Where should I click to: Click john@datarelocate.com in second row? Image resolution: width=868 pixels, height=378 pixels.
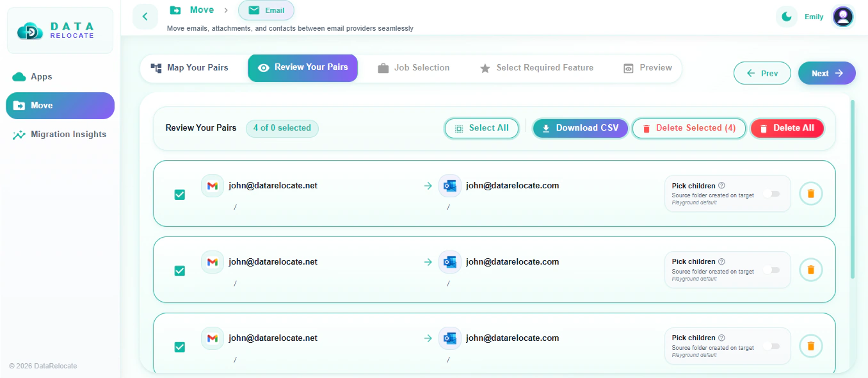pos(513,262)
